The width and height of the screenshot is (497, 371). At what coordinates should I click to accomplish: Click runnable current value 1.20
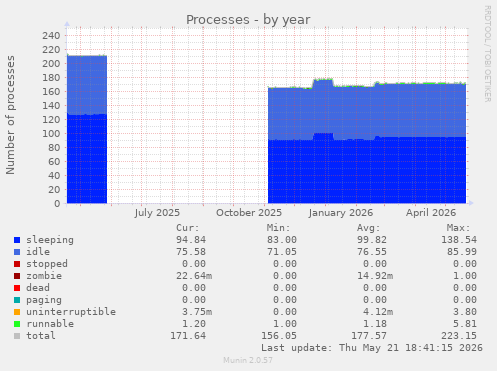pyautogui.click(x=194, y=324)
